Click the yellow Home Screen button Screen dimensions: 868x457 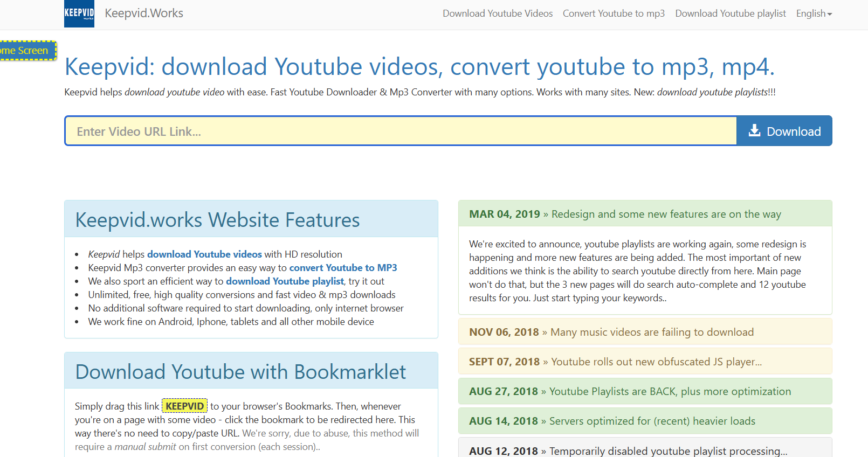click(x=27, y=51)
